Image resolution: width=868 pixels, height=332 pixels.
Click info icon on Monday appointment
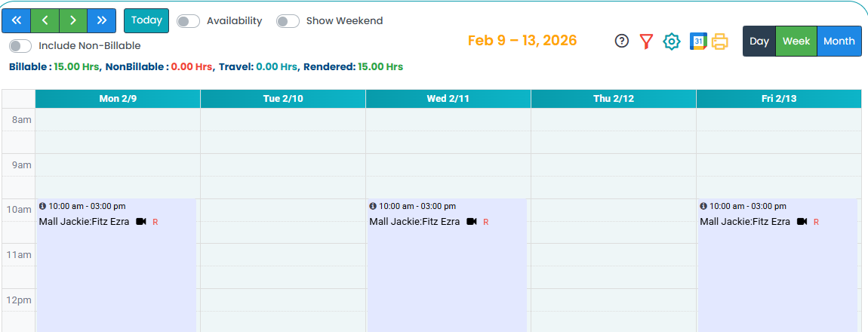(42, 206)
